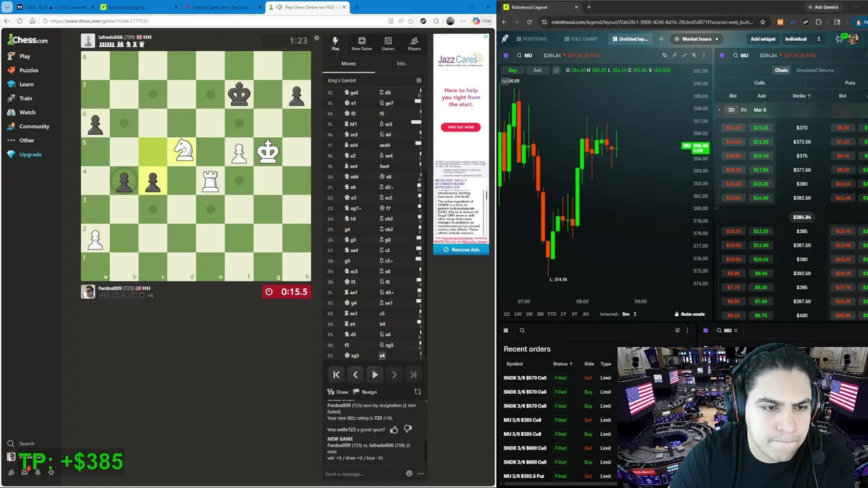The height and width of the screenshot is (488, 868).
Task: Select the Chain view in options widget
Action: tap(781, 70)
